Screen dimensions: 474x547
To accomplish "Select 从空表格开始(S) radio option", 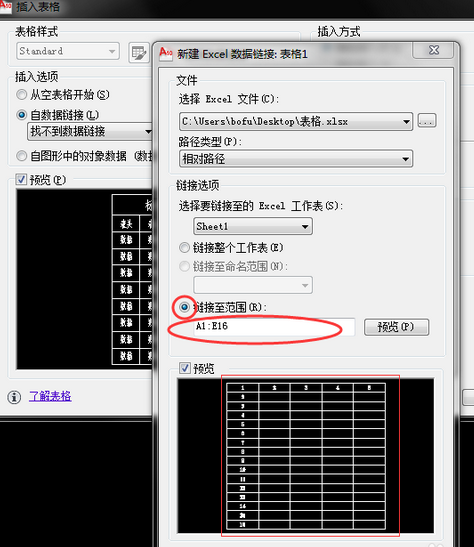I will pyautogui.click(x=22, y=95).
